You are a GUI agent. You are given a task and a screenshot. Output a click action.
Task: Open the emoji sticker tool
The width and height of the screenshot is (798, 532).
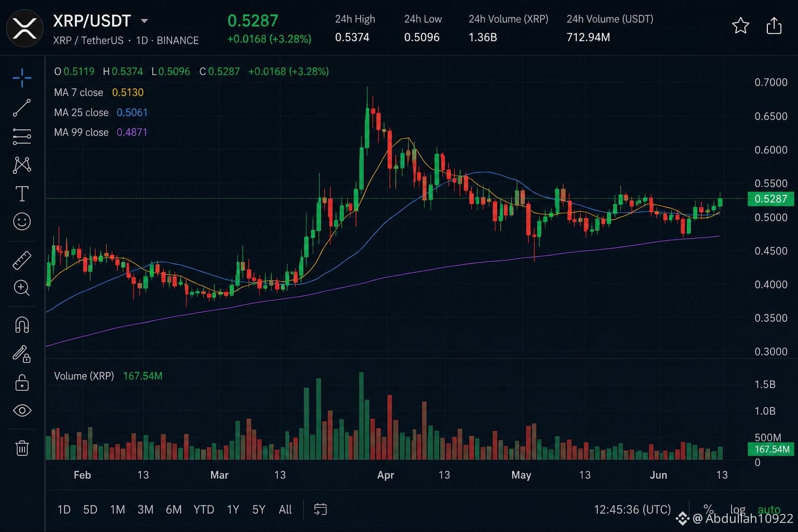[x=22, y=222]
